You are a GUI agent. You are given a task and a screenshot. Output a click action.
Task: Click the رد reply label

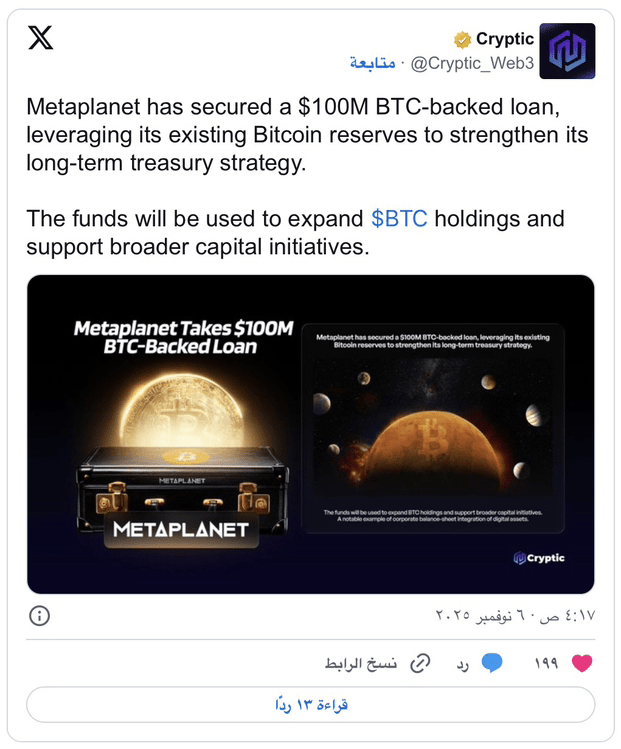[x=462, y=664]
